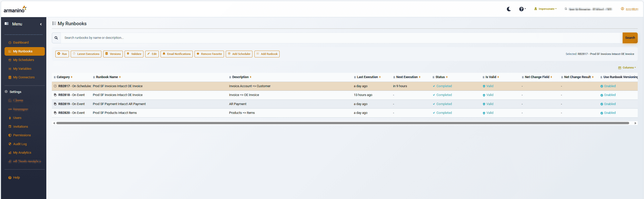
Task: Click the My Runbooks title list icon
Action: tap(54, 23)
